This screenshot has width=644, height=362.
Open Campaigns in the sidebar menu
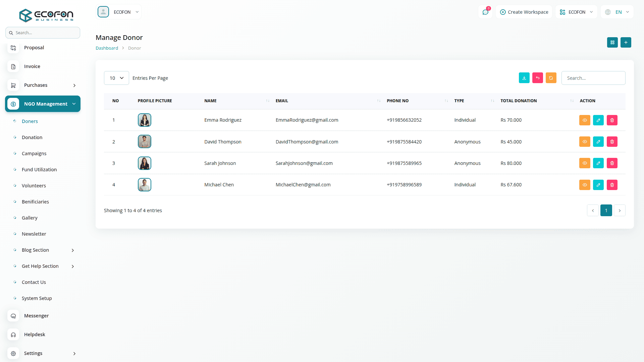pyautogui.click(x=34, y=154)
